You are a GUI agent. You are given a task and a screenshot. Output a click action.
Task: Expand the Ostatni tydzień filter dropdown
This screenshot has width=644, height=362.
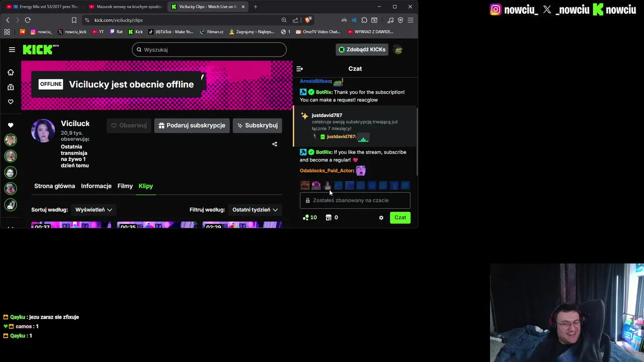pyautogui.click(x=255, y=210)
